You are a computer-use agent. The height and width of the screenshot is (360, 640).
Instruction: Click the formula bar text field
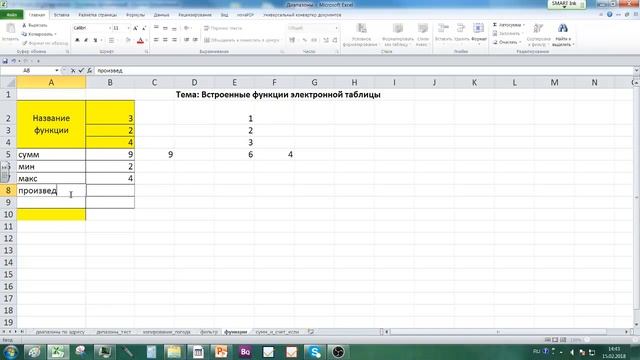tap(363, 71)
